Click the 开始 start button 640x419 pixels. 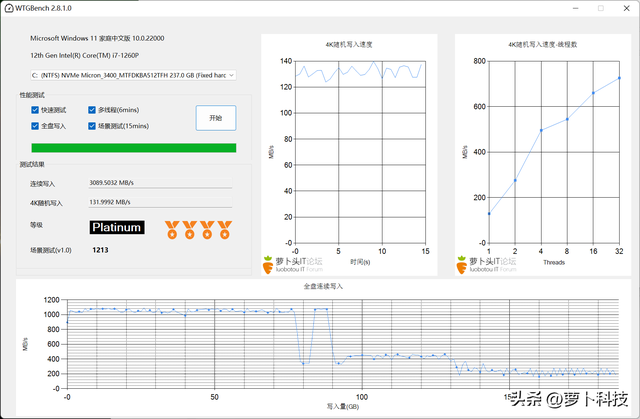(x=216, y=118)
